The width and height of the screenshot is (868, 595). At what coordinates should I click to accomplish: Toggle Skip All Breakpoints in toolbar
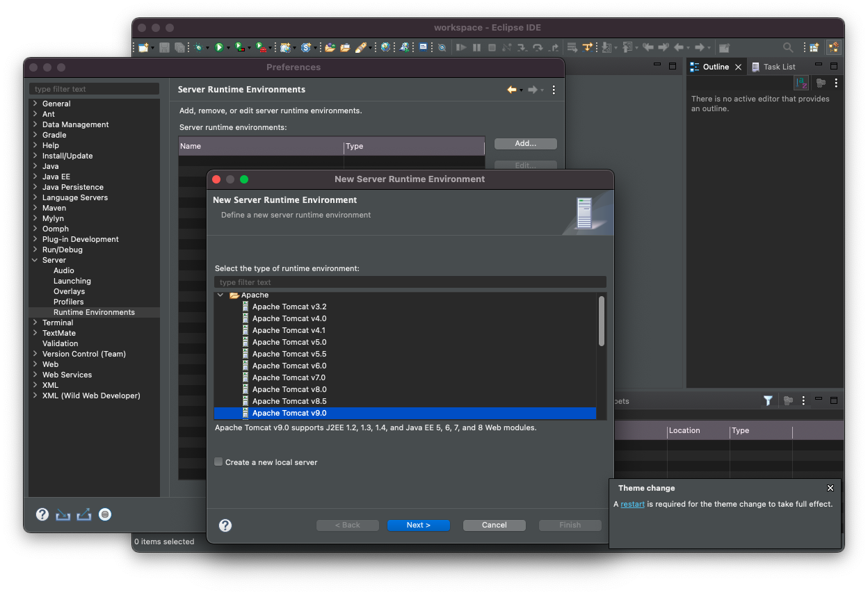pos(442,47)
